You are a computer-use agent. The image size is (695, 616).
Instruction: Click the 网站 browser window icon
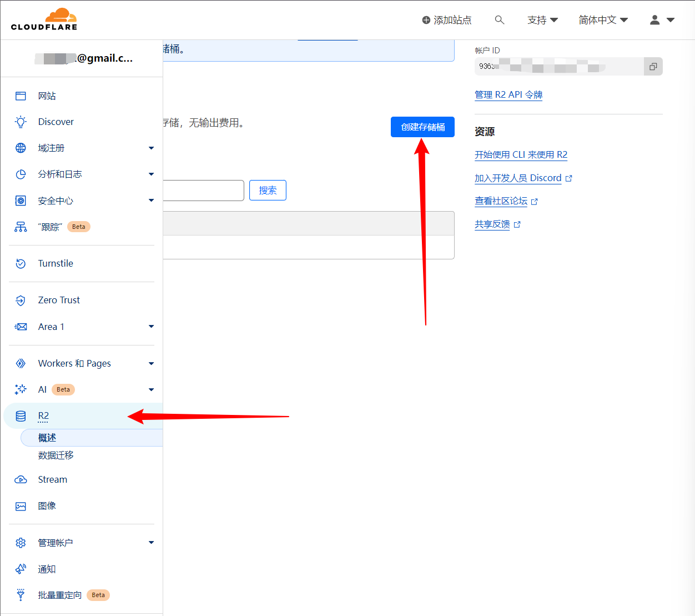pyautogui.click(x=21, y=96)
